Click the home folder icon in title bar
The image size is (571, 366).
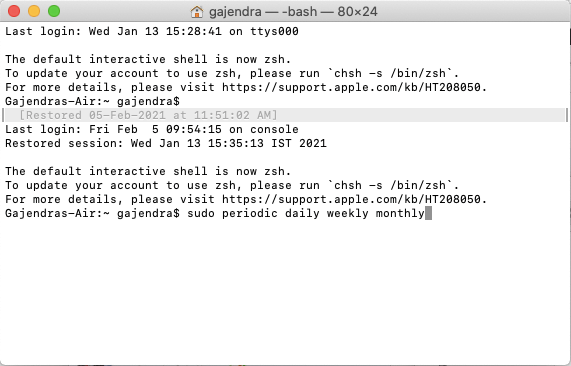click(197, 12)
